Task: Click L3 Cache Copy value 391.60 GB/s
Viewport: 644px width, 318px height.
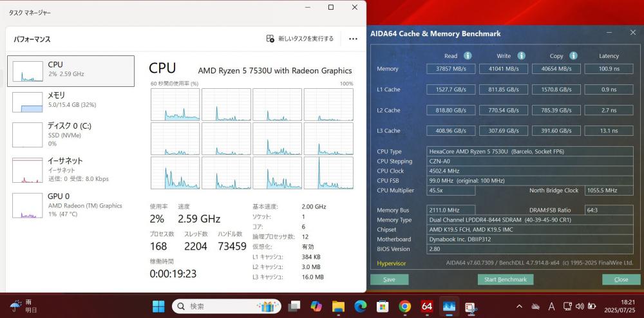Action: pyautogui.click(x=556, y=131)
